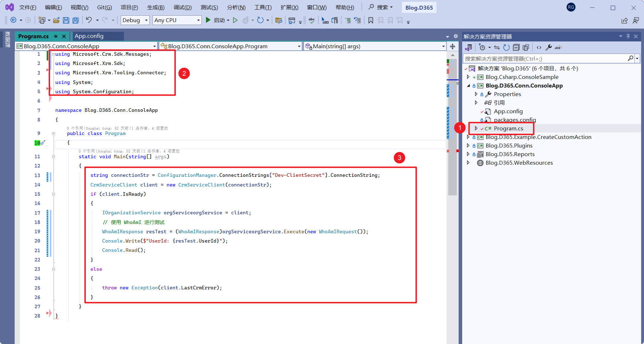Open the Program class navigation dropdown
644x344 pixels.
pos(231,46)
